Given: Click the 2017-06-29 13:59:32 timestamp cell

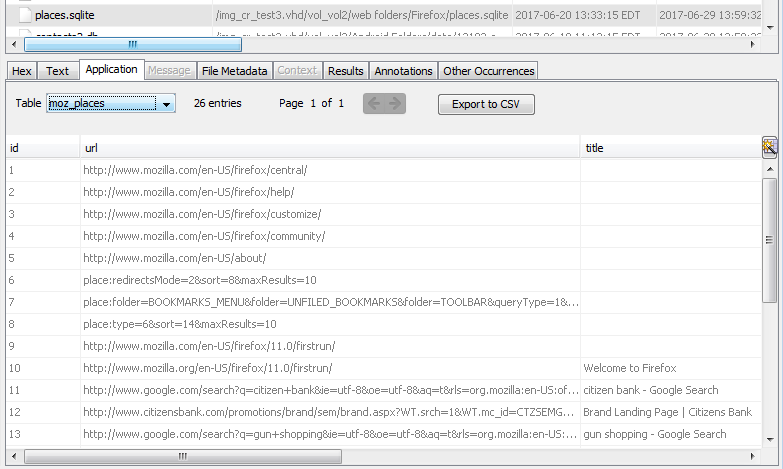Looking at the screenshot, I should click(710, 15).
